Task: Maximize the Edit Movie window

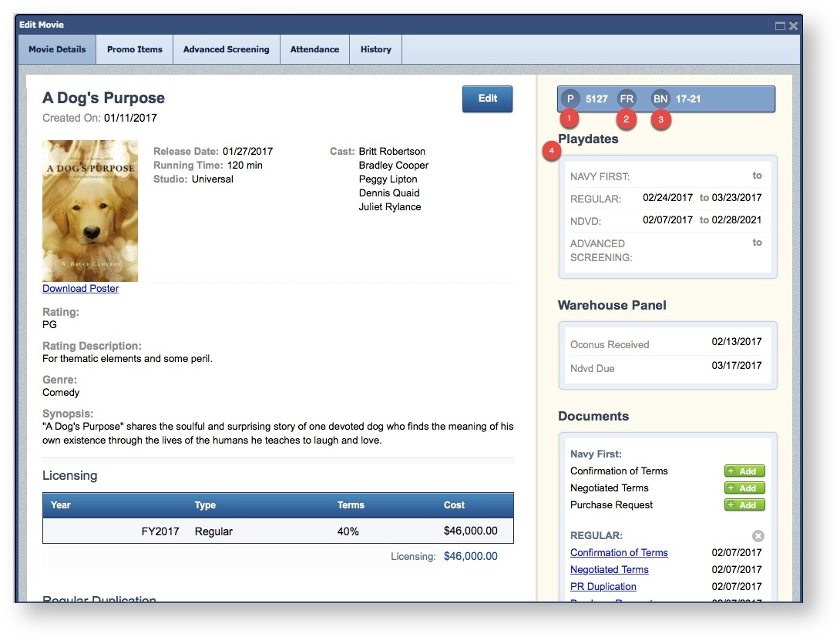Action: click(x=780, y=25)
